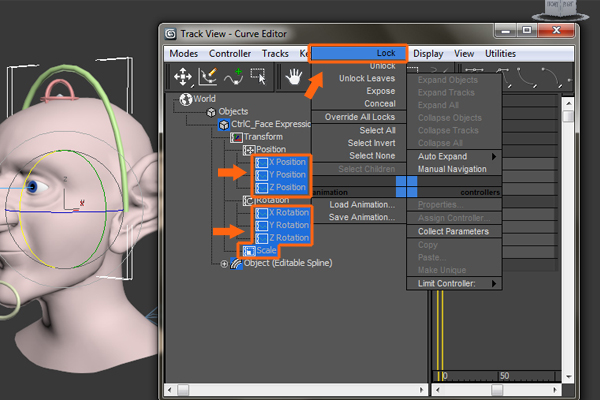
Task: Click the Assign Controller... entry
Action: click(x=454, y=218)
